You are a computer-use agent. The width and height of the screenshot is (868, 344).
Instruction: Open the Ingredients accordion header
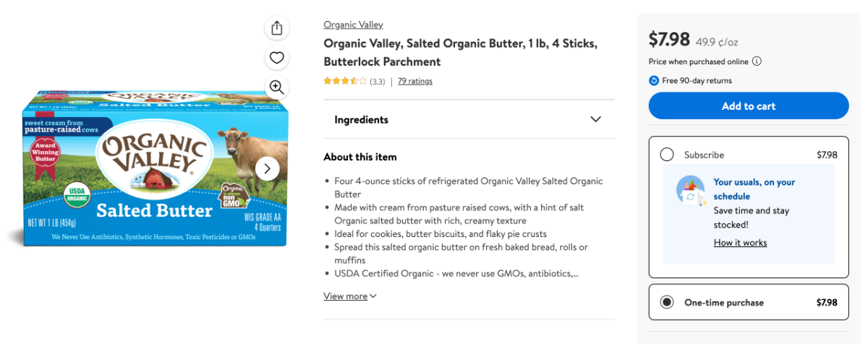click(x=362, y=119)
